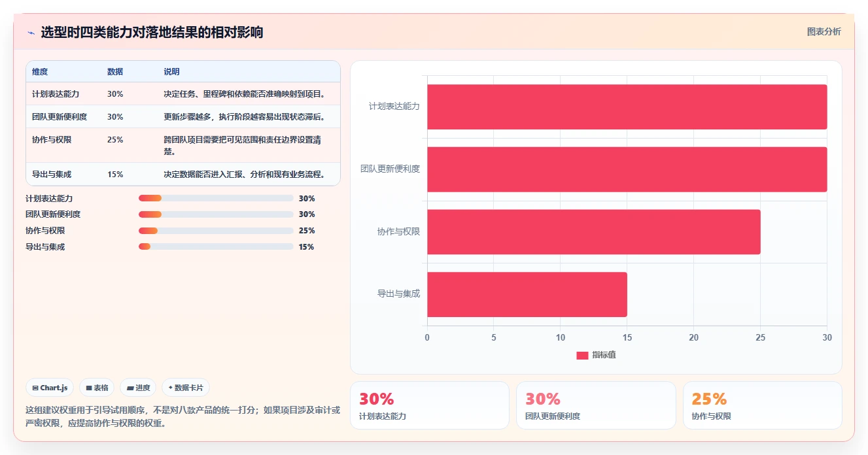Toggle the 指标值 legend item
Viewport: 868px width, 455px height.
click(596, 355)
